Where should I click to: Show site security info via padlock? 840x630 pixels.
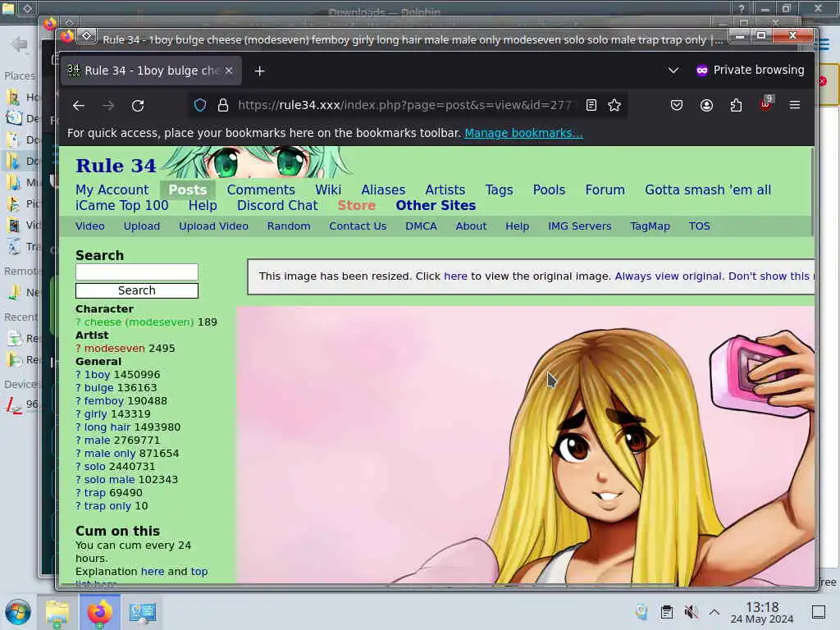point(223,105)
